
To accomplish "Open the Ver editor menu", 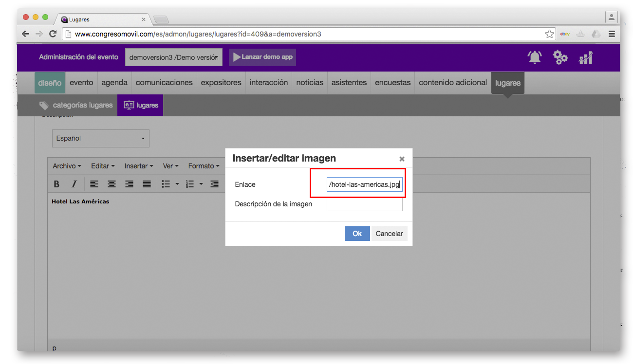I will (x=170, y=166).
